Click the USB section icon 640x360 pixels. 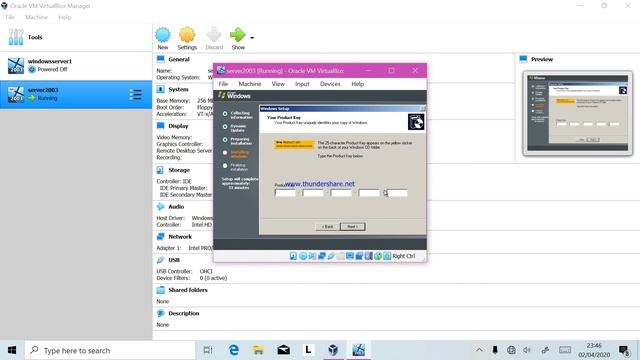160,260
